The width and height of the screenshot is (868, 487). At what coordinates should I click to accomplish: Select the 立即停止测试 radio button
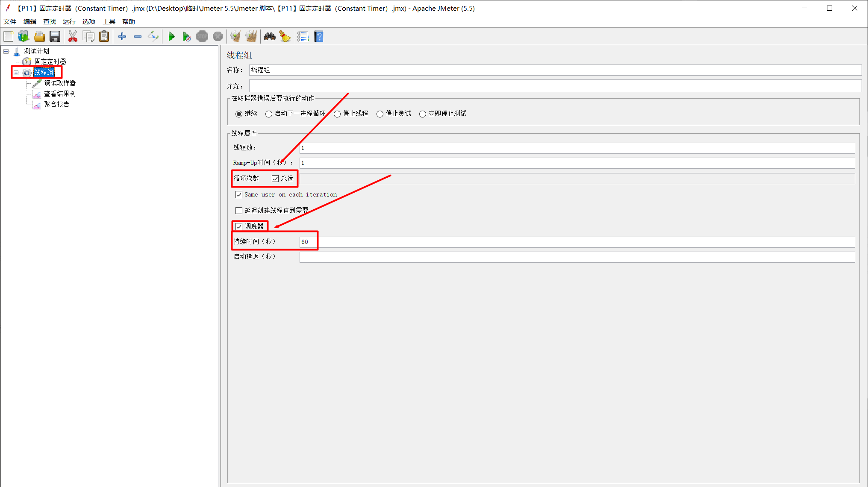click(x=423, y=114)
